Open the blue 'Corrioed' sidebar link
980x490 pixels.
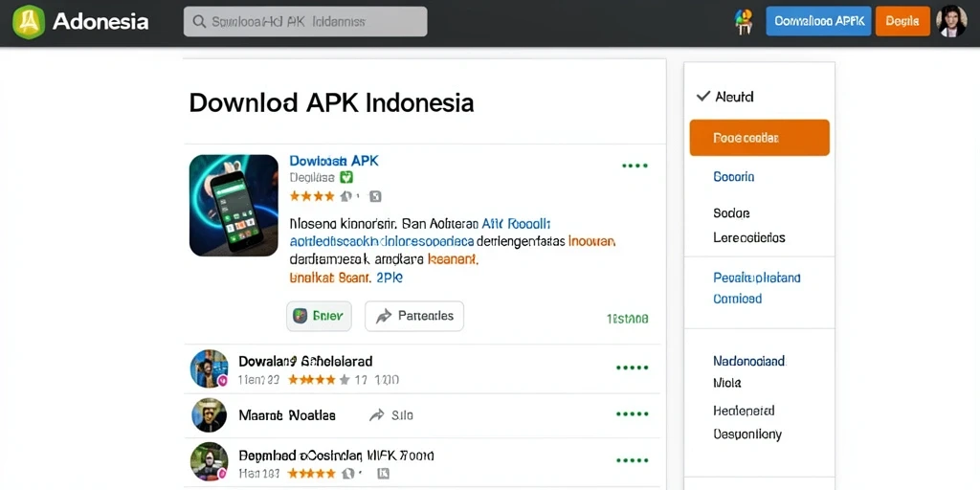(x=738, y=299)
